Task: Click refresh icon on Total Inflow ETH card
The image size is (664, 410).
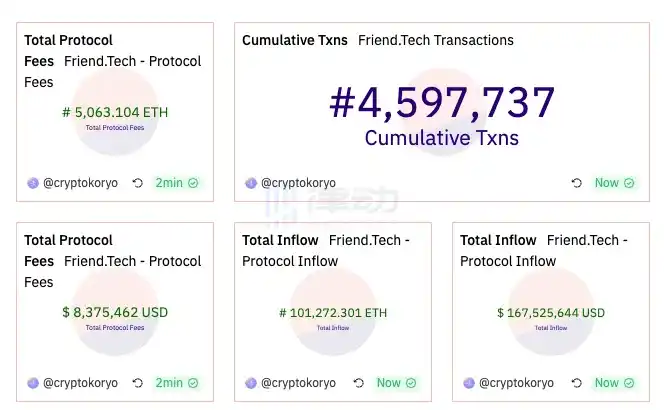Action: click(358, 383)
